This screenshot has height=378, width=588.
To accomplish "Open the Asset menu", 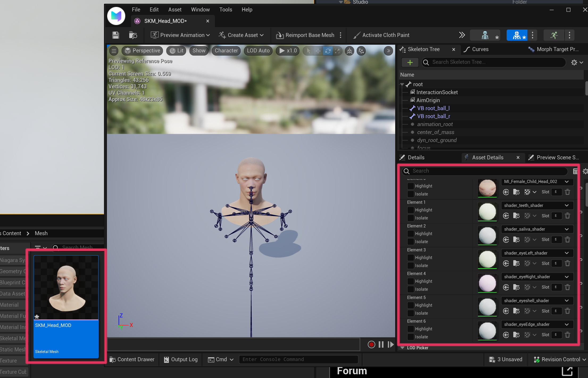I will 174,10.
